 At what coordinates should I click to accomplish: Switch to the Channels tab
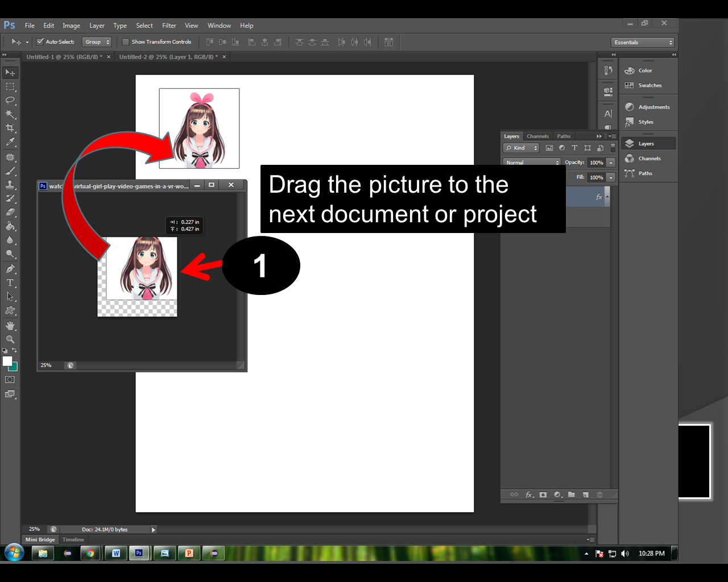(x=537, y=136)
